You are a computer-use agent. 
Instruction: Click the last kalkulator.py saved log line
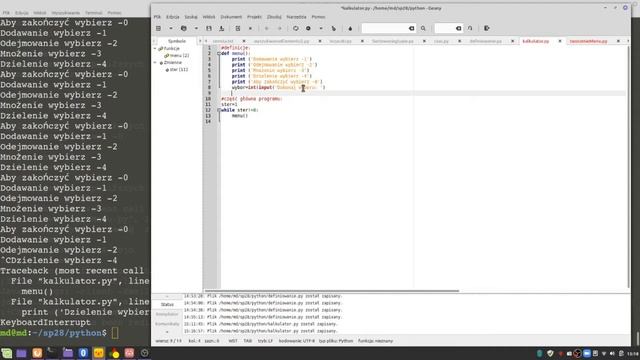[x=261, y=331]
